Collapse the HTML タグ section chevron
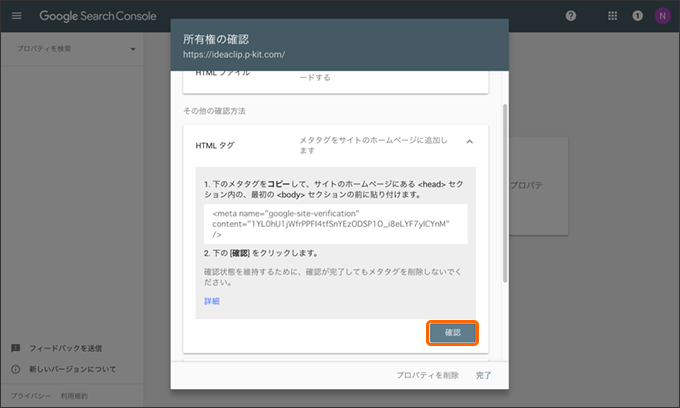This screenshot has width=680, height=408. (x=469, y=142)
